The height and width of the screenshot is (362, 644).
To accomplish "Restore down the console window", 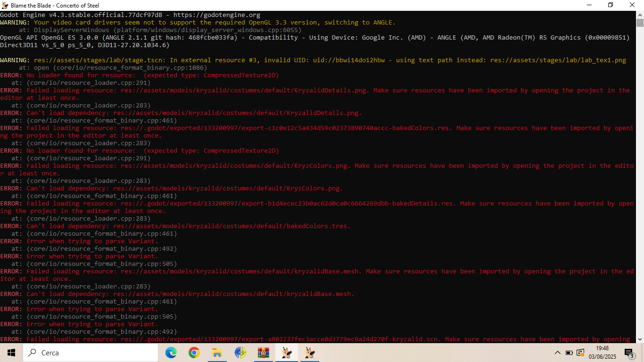I will pos(611,5).
